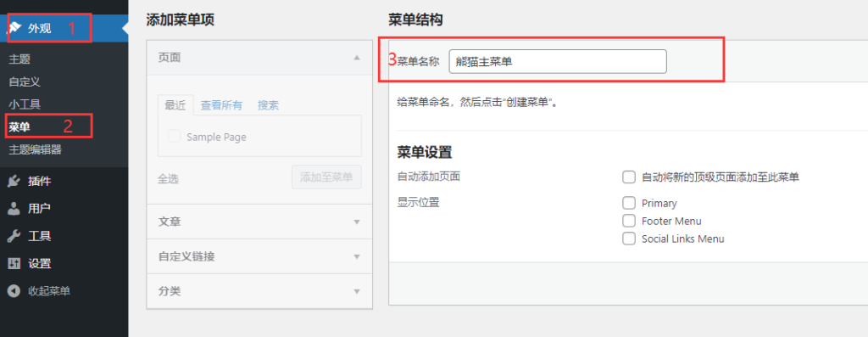Expand the 分类 panel arrow

[x=357, y=291]
